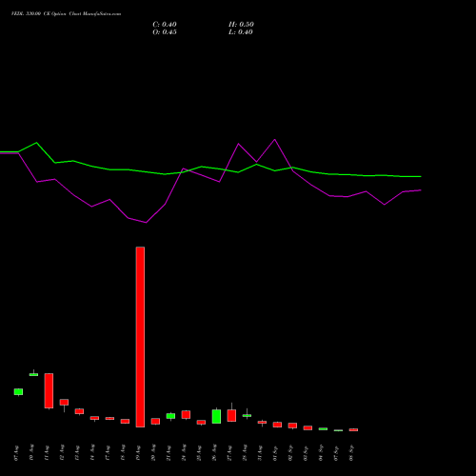
Task: Click the chart title text at top-left
Action: 66,14
